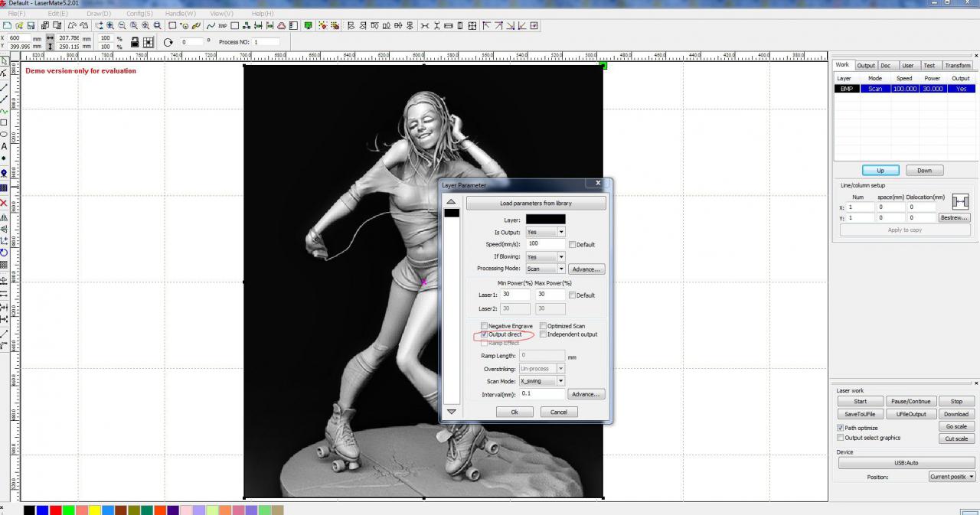Close the Layer Parameter dialog
This screenshot has height=515, width=980.
[x=598, y=184]
